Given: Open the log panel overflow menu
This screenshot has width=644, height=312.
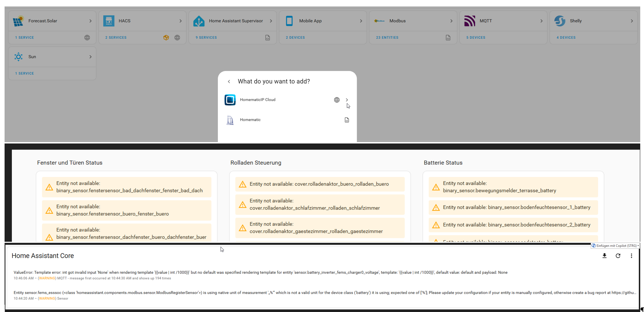Looking at the screenshot, I should (x=631, y=256).
